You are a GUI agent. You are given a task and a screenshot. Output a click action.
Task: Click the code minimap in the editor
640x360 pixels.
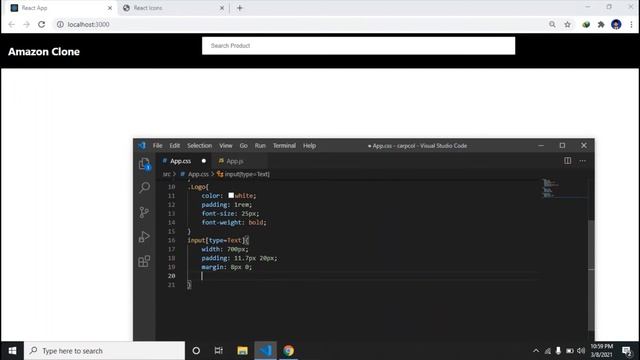click(x=564, y=189)
